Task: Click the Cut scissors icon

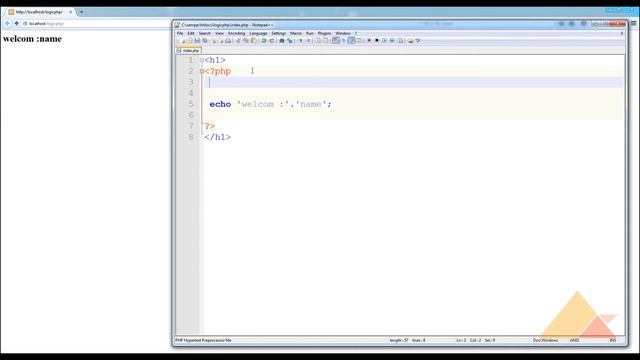Action: (238, 41)
